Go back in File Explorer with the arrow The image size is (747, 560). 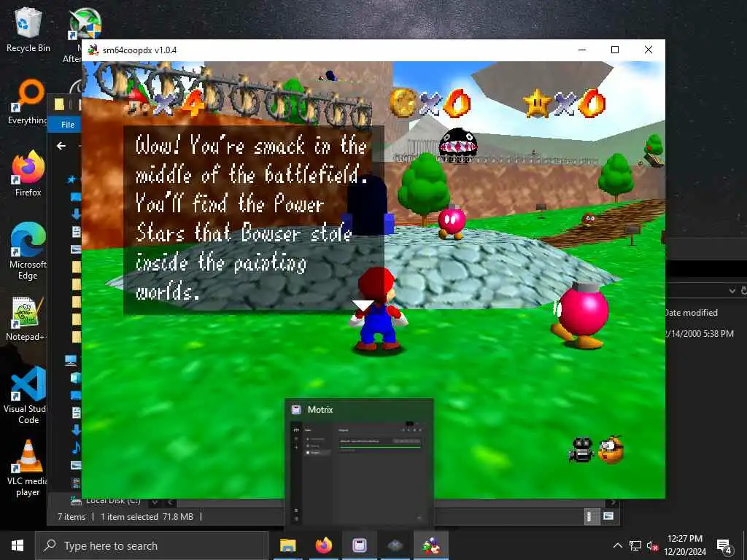coord(61,146)
